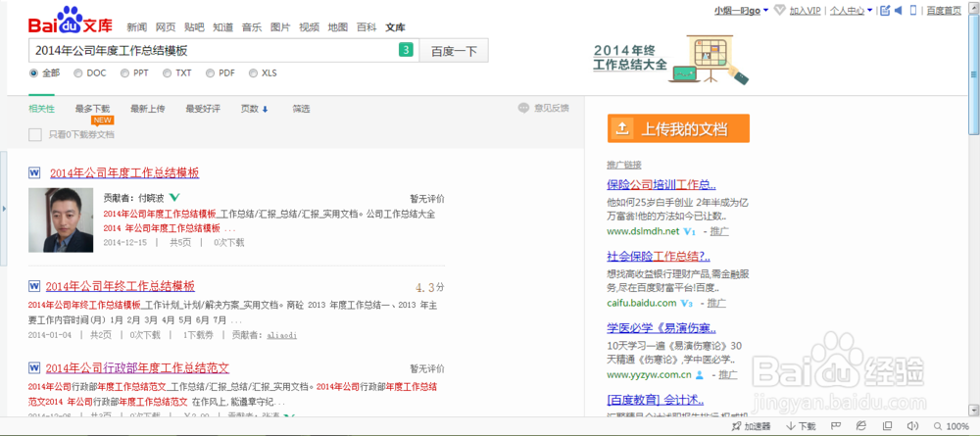This screenshot has width=980, height=436.
Task: Sort results by 最新上传
Action: point(148,109)
